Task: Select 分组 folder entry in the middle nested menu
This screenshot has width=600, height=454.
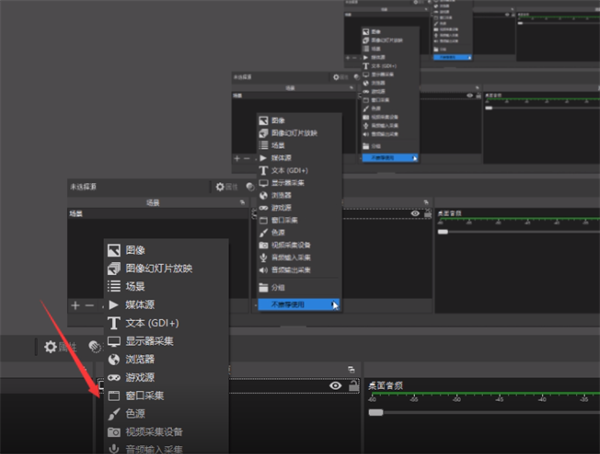Action: click(280, 288)
